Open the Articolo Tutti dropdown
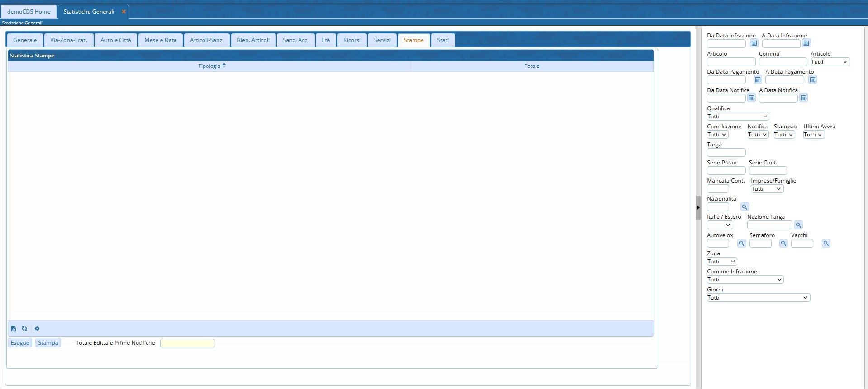Viewport: 868px width, 389px height. [830, 62]
